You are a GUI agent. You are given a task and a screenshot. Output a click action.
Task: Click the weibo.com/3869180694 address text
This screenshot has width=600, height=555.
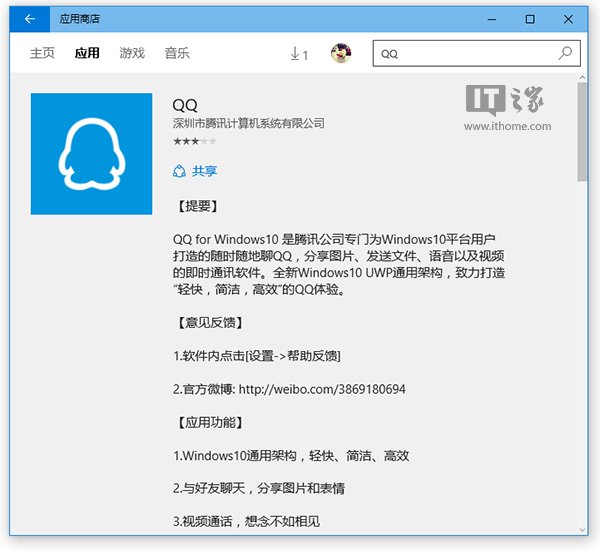(322, 389)
